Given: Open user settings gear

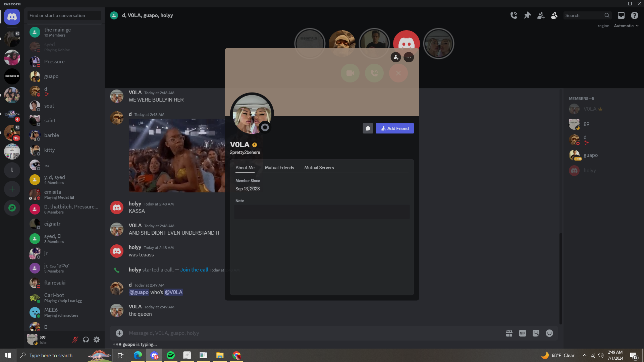Looking at the screenshot, I should (97, 340).
